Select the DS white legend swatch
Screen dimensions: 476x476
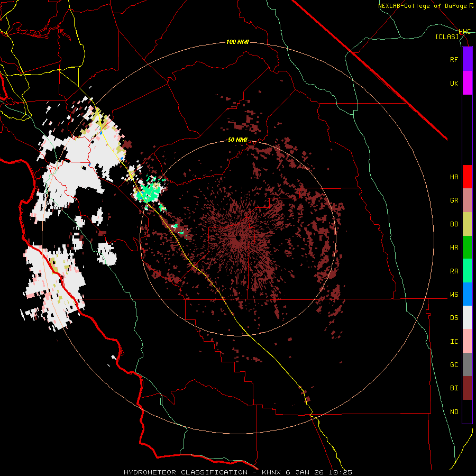(x=467, y=317)
